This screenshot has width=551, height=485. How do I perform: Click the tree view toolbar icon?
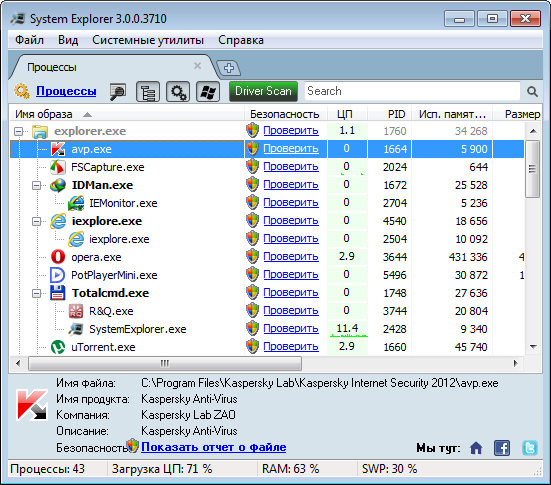148,92
